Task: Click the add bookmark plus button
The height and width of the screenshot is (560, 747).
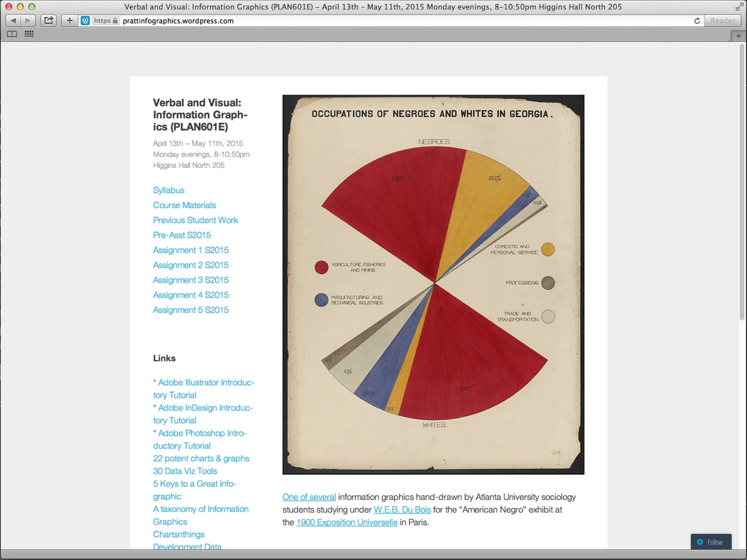Action: click(x=70, y=21)
